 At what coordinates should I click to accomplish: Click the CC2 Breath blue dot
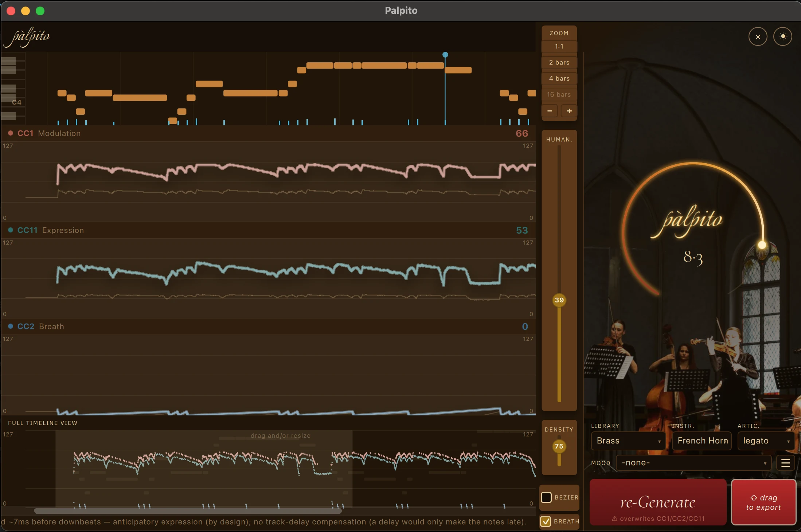coord(11,326)
